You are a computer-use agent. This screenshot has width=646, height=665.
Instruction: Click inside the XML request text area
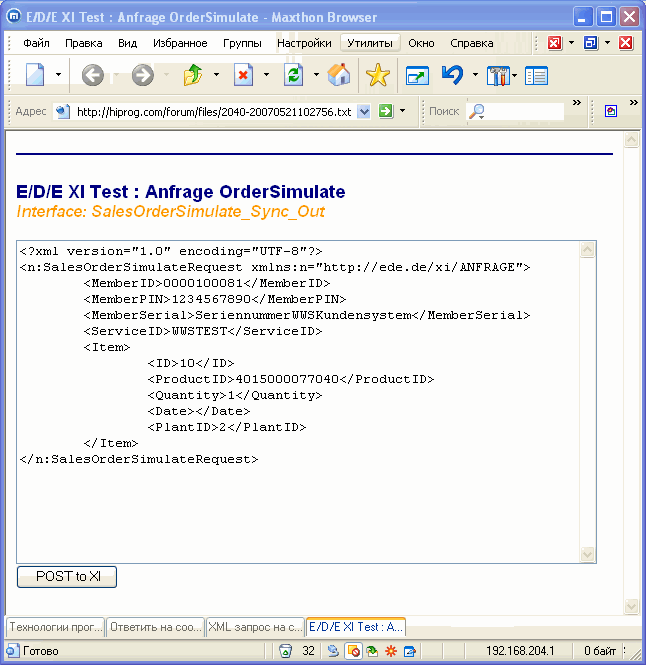(x=298, y=402)
